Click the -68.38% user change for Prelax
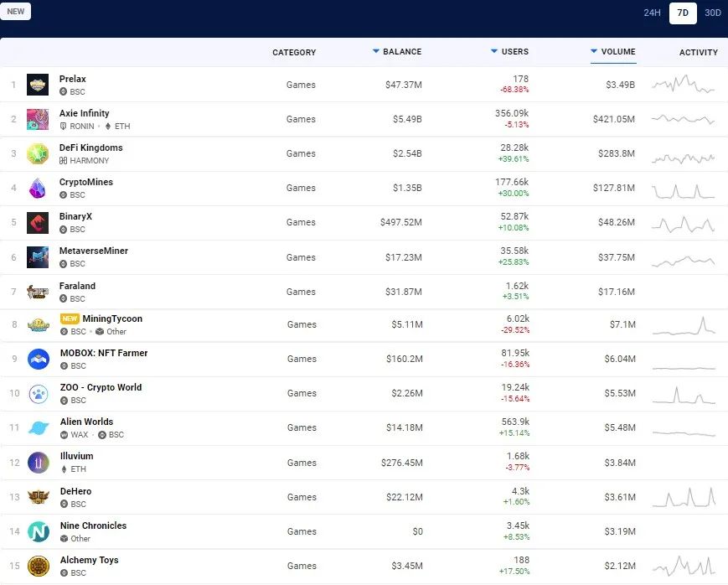The width and height of the screenshot is (728, 585). (x=514, y=89)
